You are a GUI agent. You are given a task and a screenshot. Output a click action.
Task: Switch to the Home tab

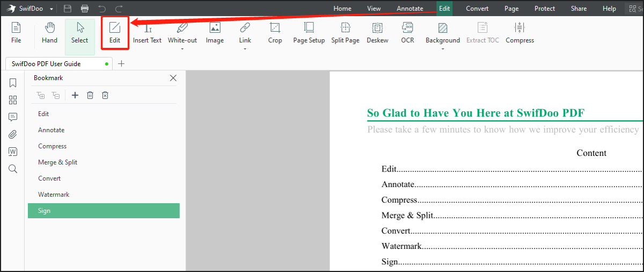click(342, 9)
